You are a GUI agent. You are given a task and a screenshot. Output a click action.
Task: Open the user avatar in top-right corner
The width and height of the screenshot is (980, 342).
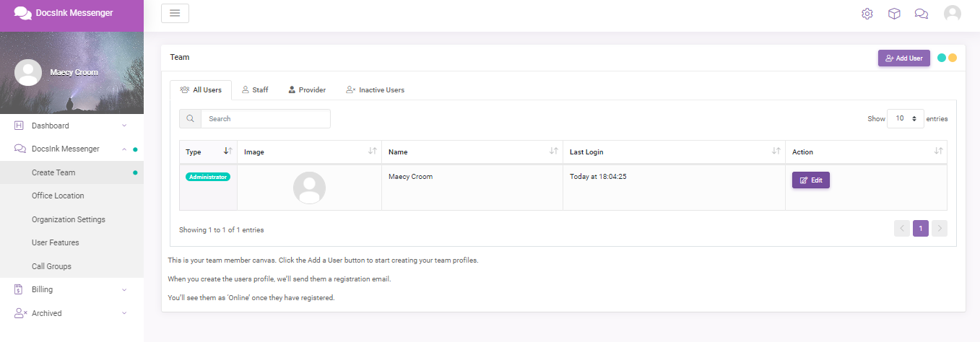pos(953,14)
